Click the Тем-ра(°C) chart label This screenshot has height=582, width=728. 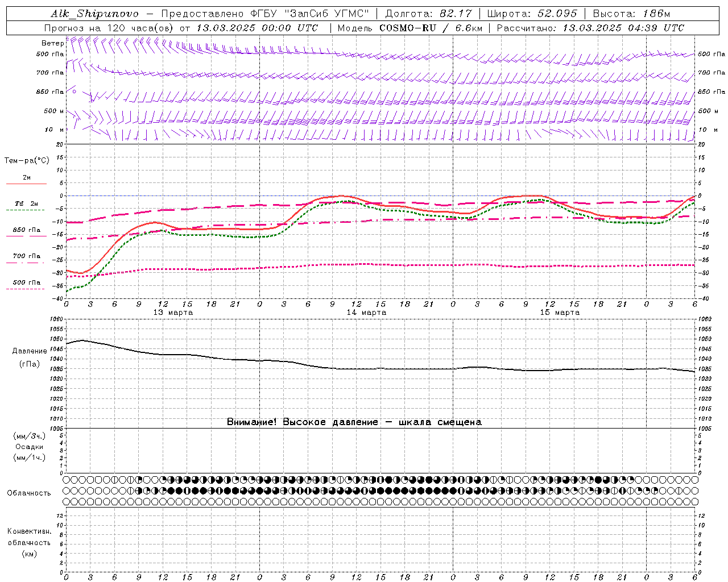coord(27,161)
